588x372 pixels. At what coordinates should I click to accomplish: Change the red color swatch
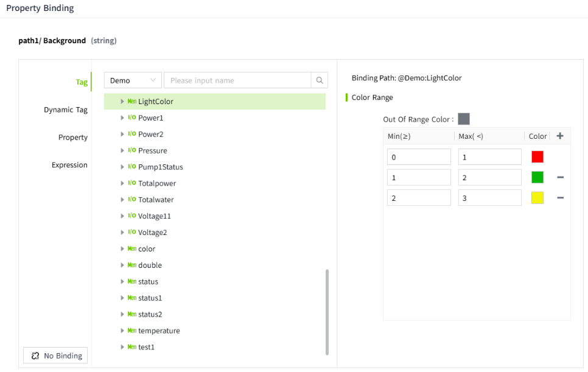537,157
